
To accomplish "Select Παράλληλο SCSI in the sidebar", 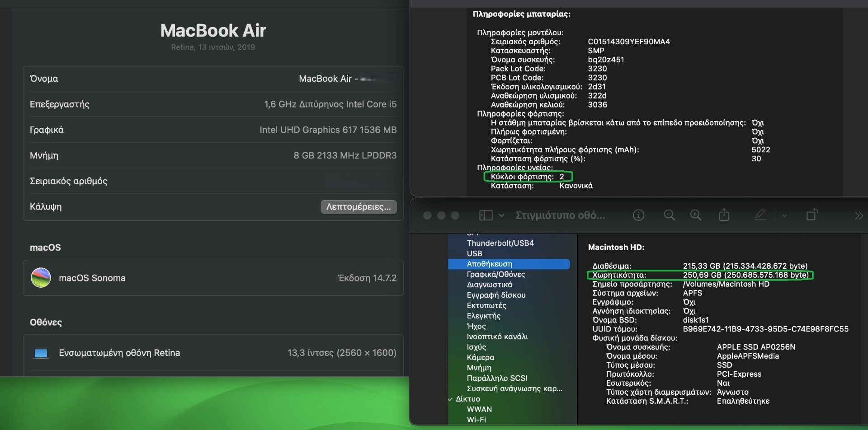I will (x=497, y=378).
